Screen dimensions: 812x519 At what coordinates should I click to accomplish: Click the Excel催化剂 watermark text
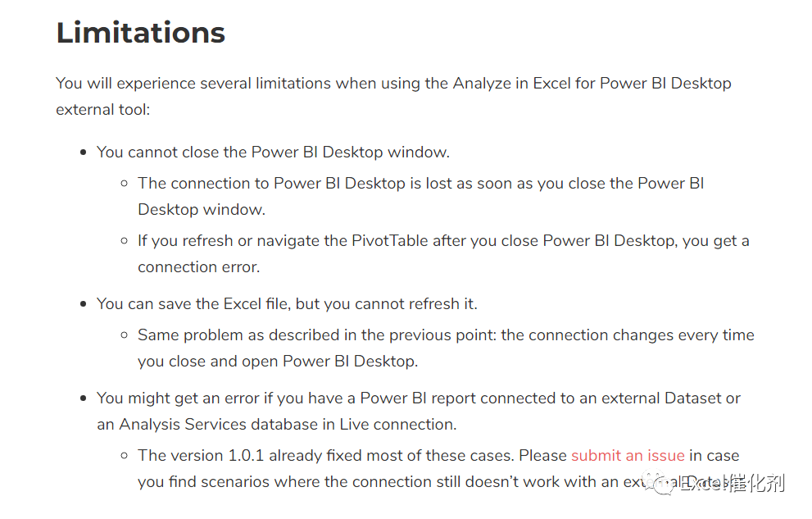(733, 483)
